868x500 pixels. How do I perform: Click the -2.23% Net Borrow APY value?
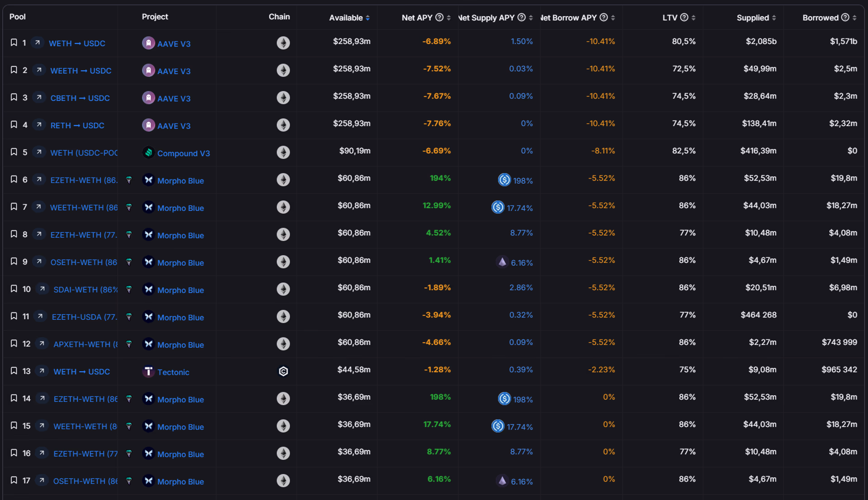[602, 369]
